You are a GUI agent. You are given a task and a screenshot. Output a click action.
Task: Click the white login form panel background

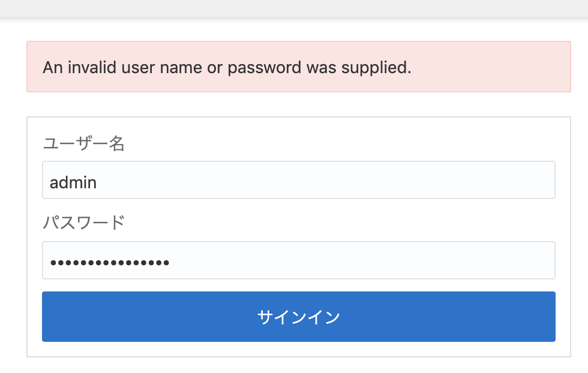(x=563, y=236)
